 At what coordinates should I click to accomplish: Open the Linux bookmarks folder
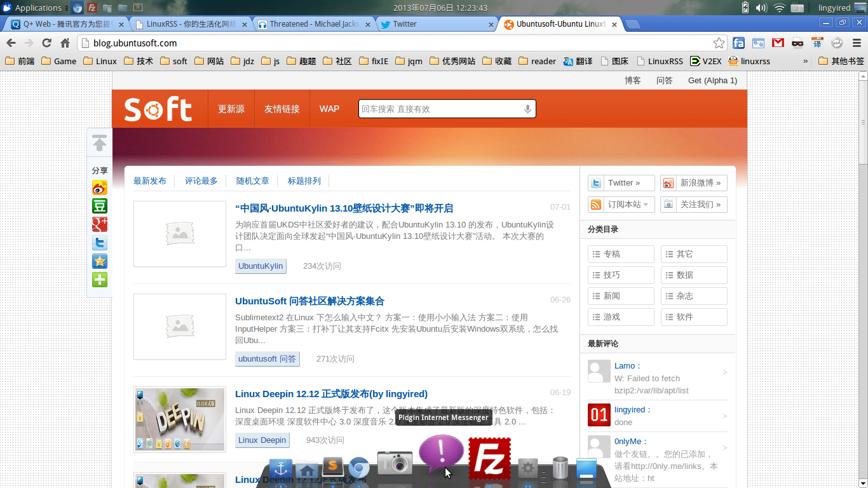tap(100, 61)
